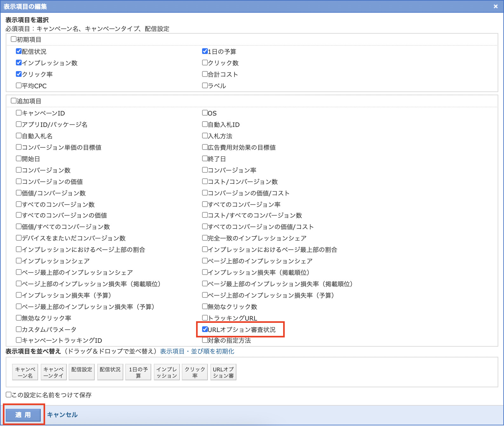This screenshot has height=426, width=504.
Task: Check the キャンペーンID checkbox
Action: pos(19,113)
